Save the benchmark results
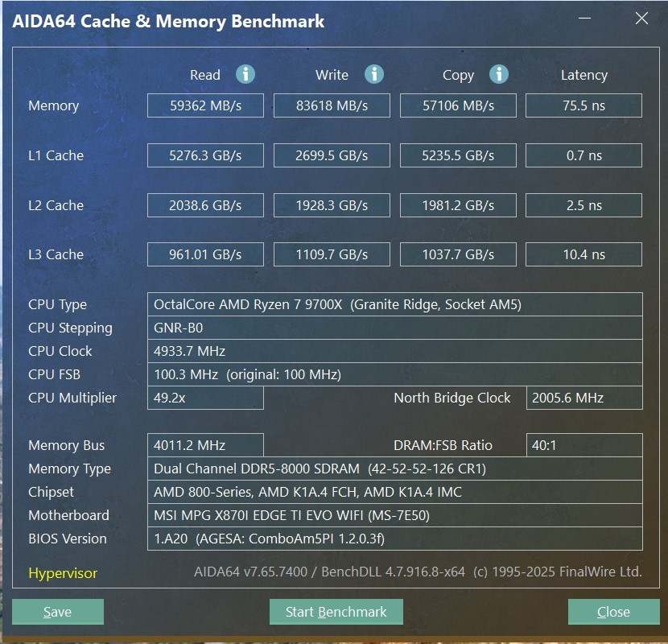This screenshot has width=668, height=644. [x=58, y=612]
